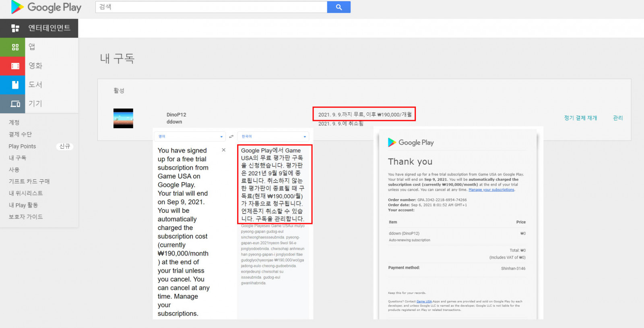Select the green 앱 (Apps) icon
The width and height of the screenshot is (644, 328).
point(15,47)
